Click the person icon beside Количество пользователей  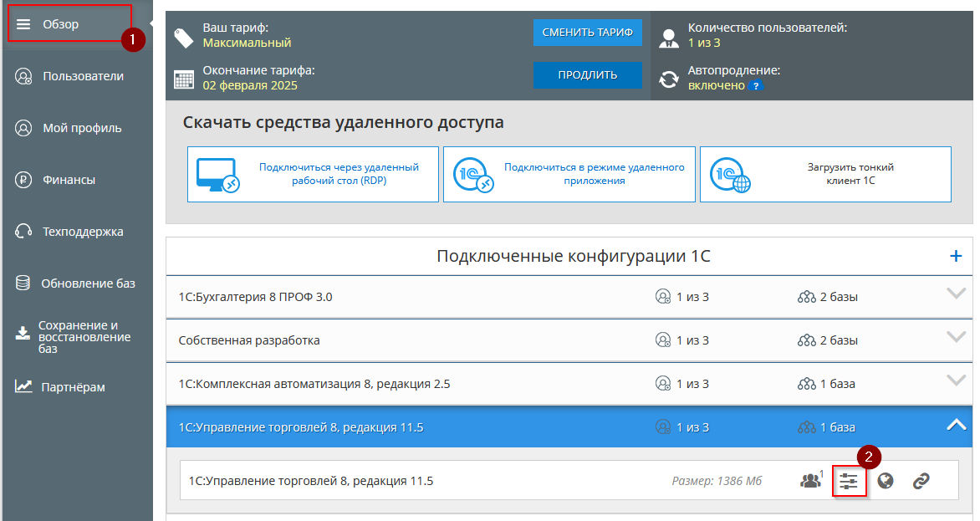coord(669,38)
